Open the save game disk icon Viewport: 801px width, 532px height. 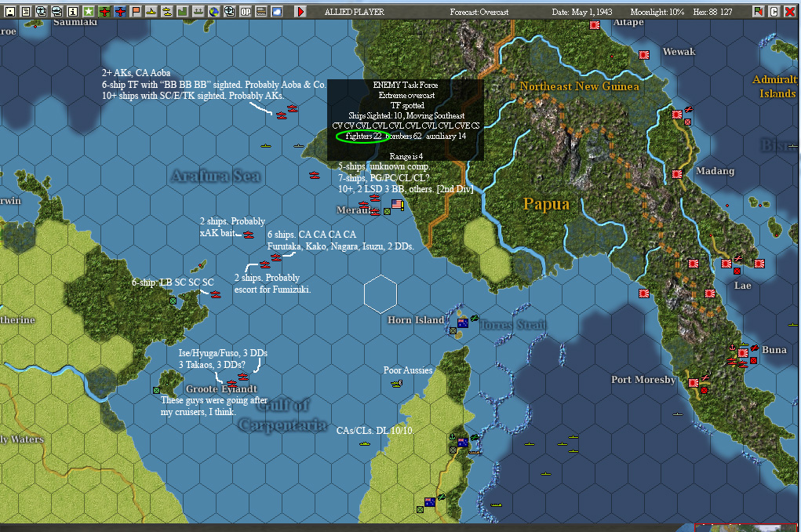[9, 11]
